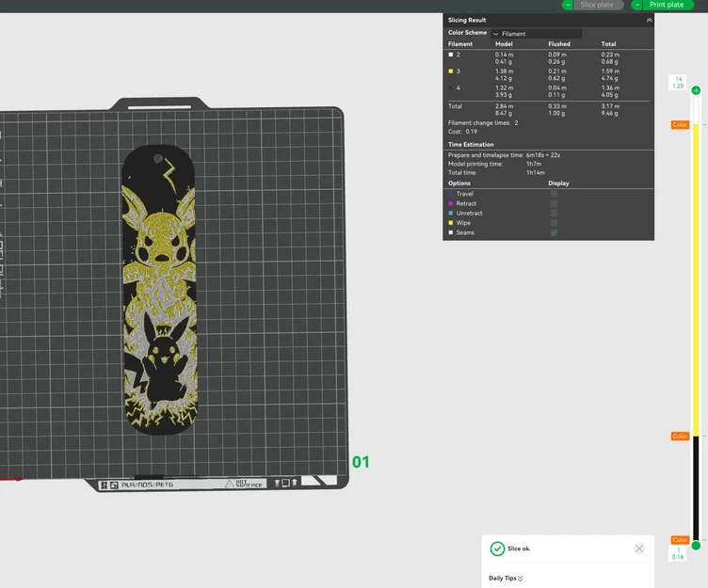Click the Color marker at the top of yellow segment
The width and height of the screenshot is (708, 588).
[680, 125]
